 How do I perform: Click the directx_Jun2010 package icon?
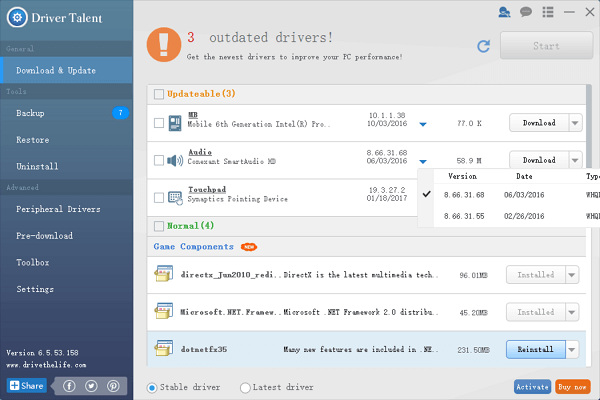coord(164,274)
